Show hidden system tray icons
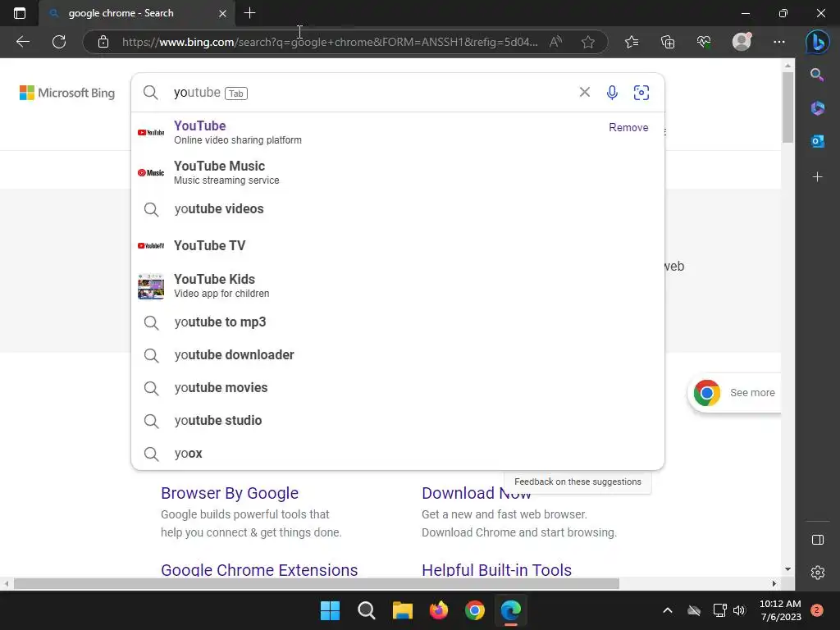 pyautogui.click(x=668, y=610)
